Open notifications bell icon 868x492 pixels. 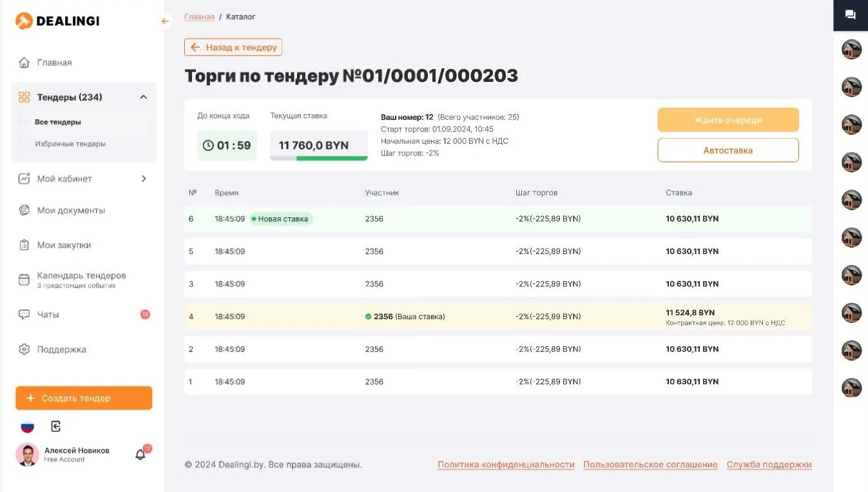140,455
